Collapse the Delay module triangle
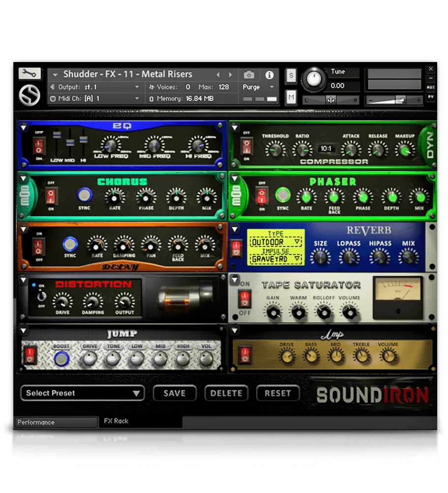This screenshot has width=448, height=493. 23,229
